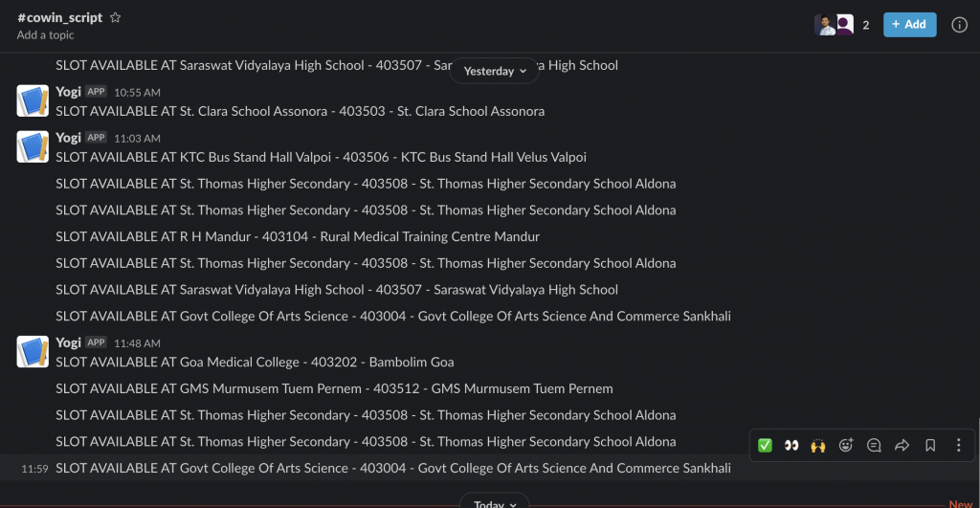Star the #cowin_script channel
The image size is (980, 508).
click(x=115, y=17)
